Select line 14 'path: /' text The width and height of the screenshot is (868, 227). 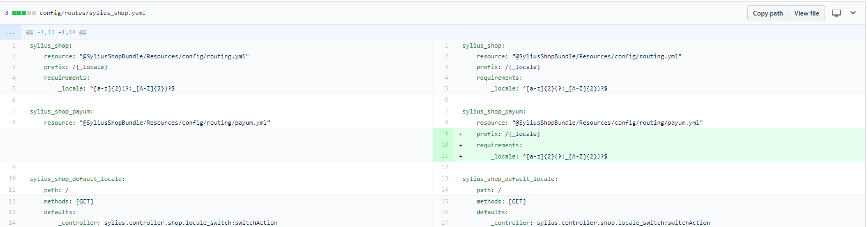489,190
